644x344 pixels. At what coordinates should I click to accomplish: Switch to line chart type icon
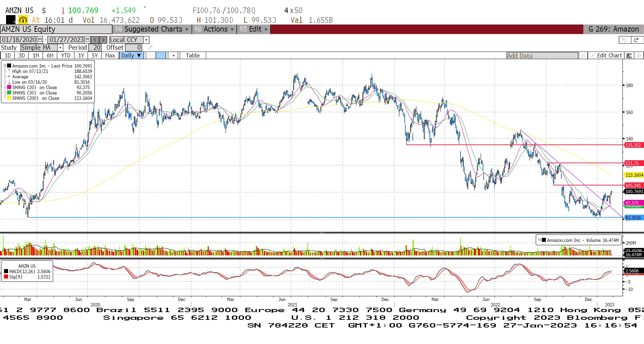pyautogui.click(x=151, y=55)
